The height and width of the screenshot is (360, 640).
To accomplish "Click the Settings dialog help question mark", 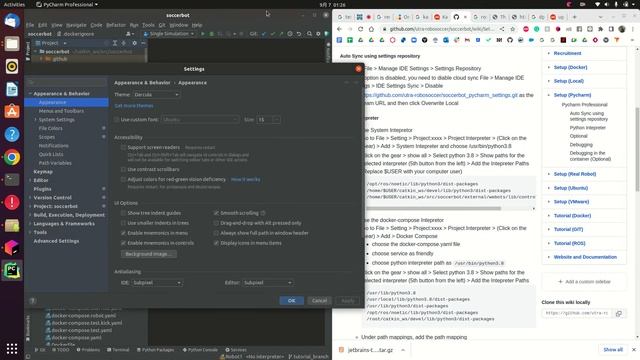I will click(33, 301).
